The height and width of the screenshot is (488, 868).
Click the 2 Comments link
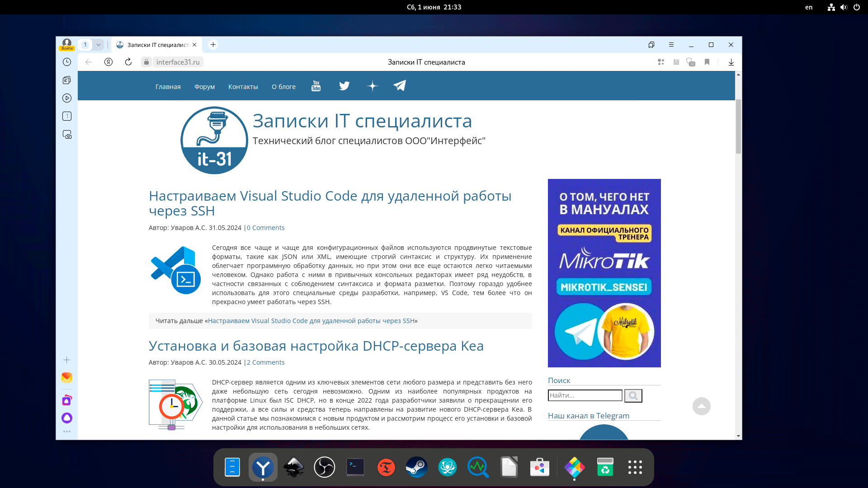[266, 362]
